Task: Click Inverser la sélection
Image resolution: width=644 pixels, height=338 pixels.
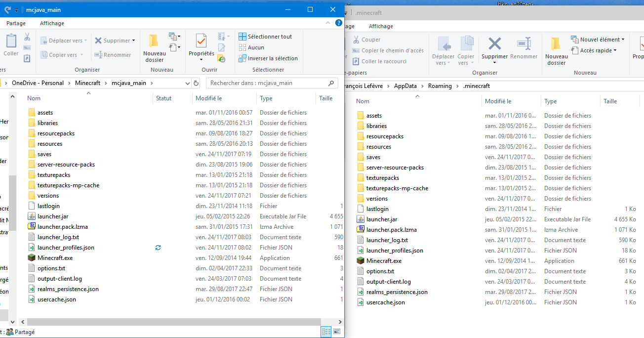Action: point(268,58)
